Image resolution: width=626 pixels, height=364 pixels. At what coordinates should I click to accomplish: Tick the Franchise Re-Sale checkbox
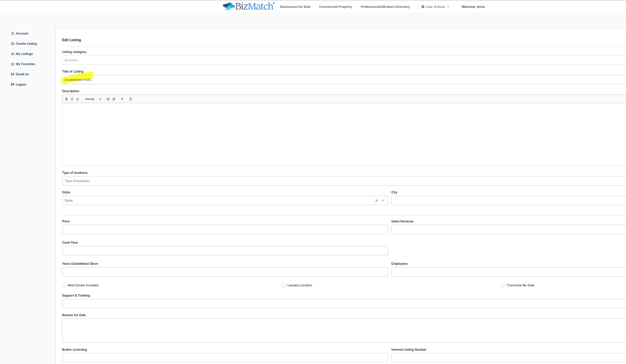tap(503, 285)
